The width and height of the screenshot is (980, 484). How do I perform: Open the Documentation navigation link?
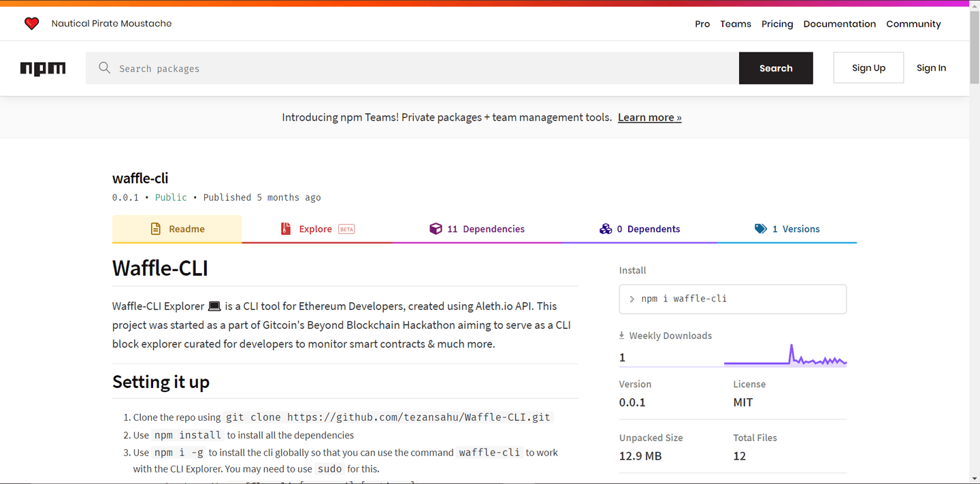(840, 24)
